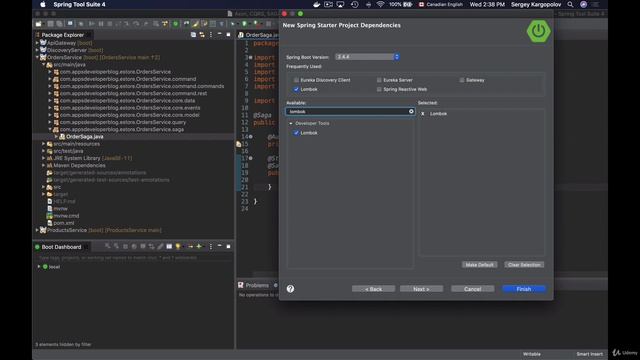The height and width of the screenshot is (360, 640).
Task: Click the Cancel button in dialog
Action: click(x=473, y=289)
